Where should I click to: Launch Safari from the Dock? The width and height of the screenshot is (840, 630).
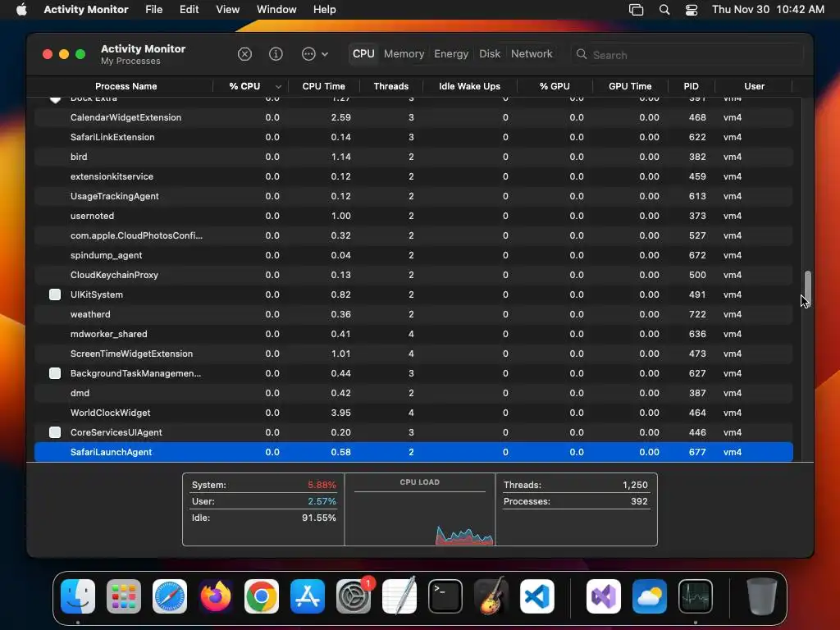coord(170,596)
